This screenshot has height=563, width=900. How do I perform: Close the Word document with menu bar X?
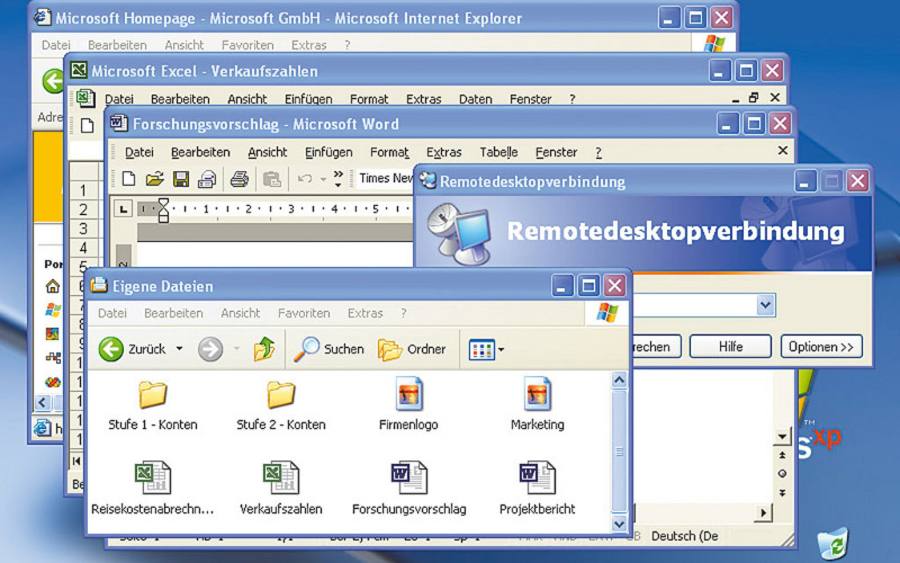pos(782,150)
